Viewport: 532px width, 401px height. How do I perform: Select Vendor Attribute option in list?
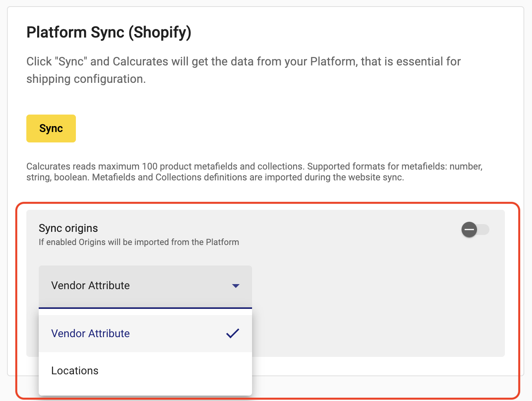[145, 334]
